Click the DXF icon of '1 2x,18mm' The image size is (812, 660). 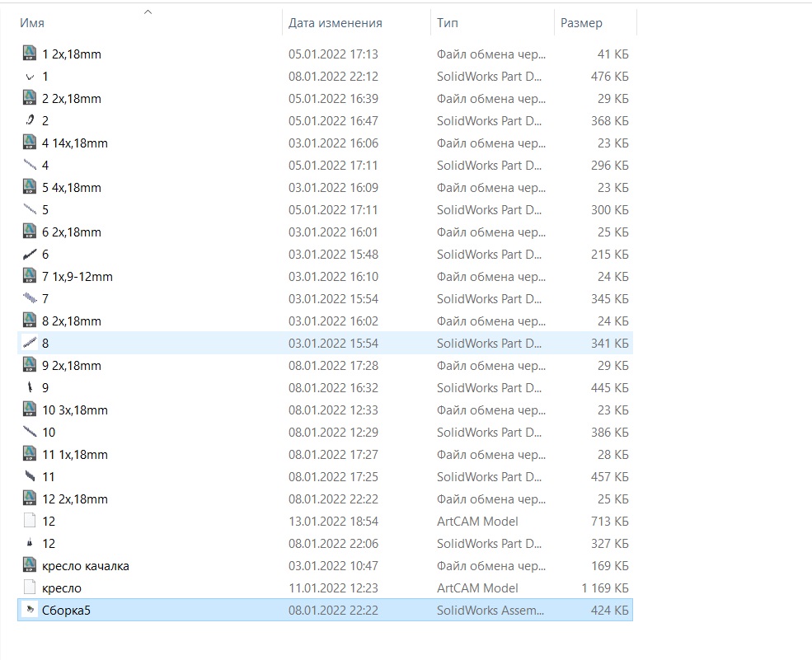point(30,53)
